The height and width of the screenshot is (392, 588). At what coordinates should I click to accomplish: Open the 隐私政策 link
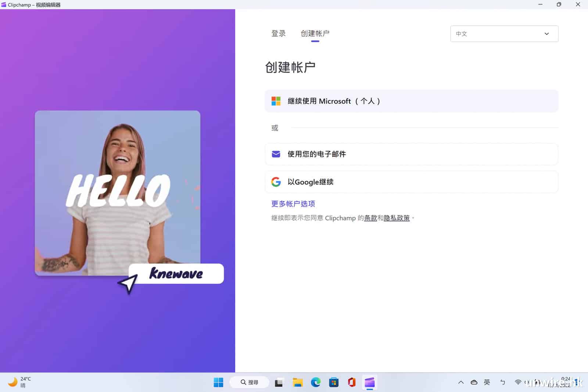(x=397, y=218)
